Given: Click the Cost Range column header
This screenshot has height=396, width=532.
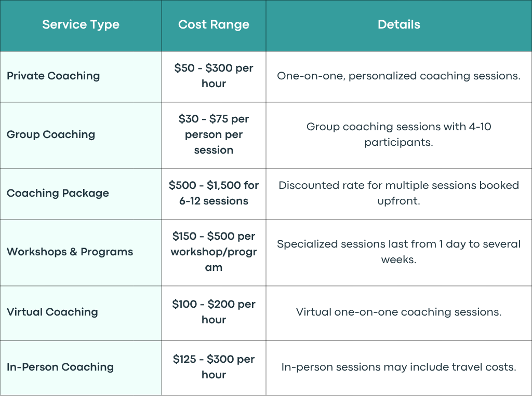Looking at the screenshot, I should coord(214,24).
